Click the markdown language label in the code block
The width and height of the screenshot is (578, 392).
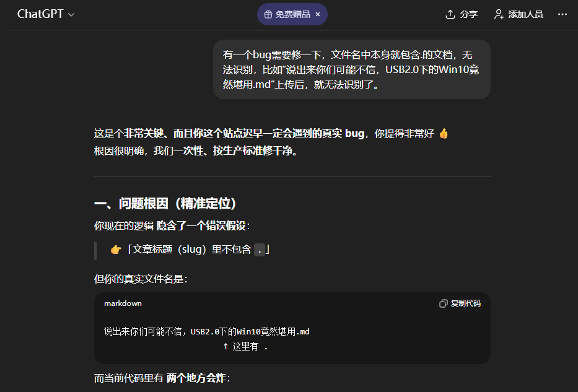123,303
